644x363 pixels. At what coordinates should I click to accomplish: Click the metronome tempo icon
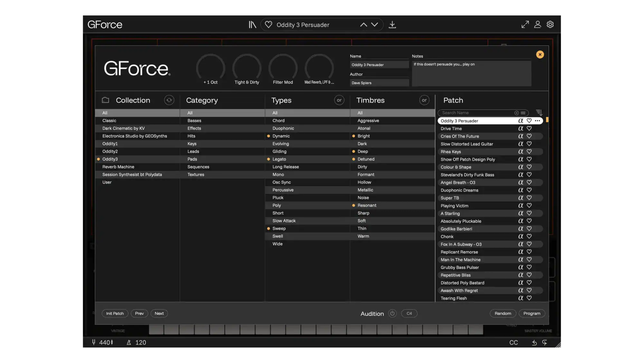click(129, 342)
